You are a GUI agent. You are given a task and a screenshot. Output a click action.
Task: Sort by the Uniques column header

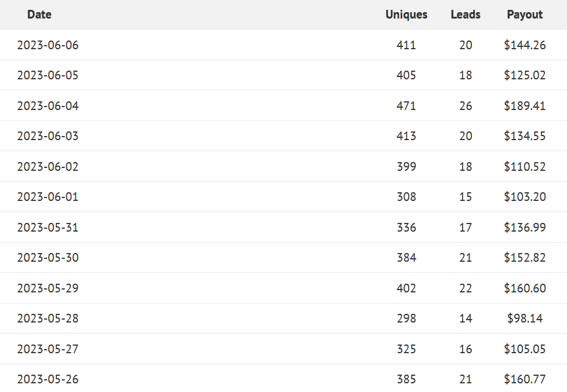(406, 14)
